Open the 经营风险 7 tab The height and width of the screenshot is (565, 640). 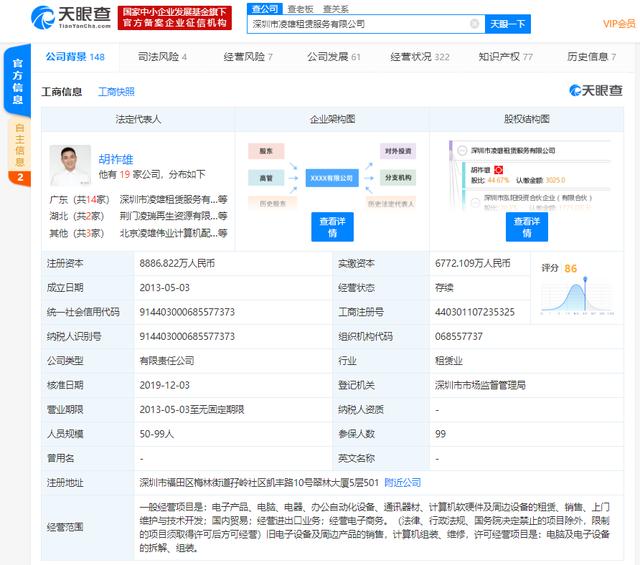tap(248, 57)
